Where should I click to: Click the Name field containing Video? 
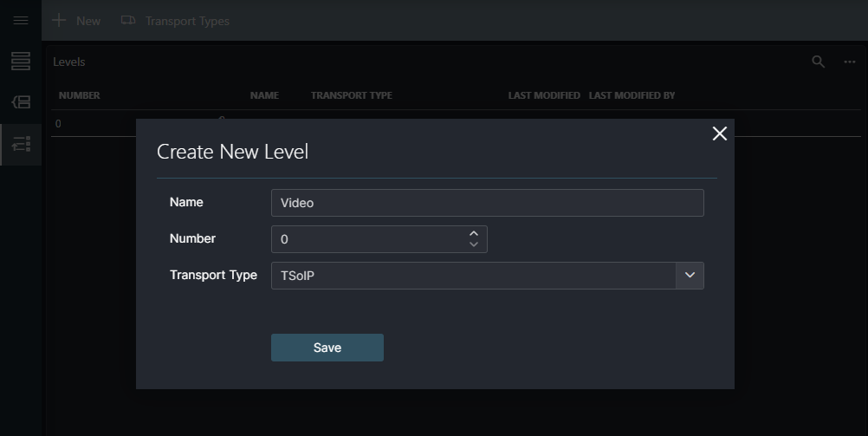pyautogui.click(x=487, y=203)
